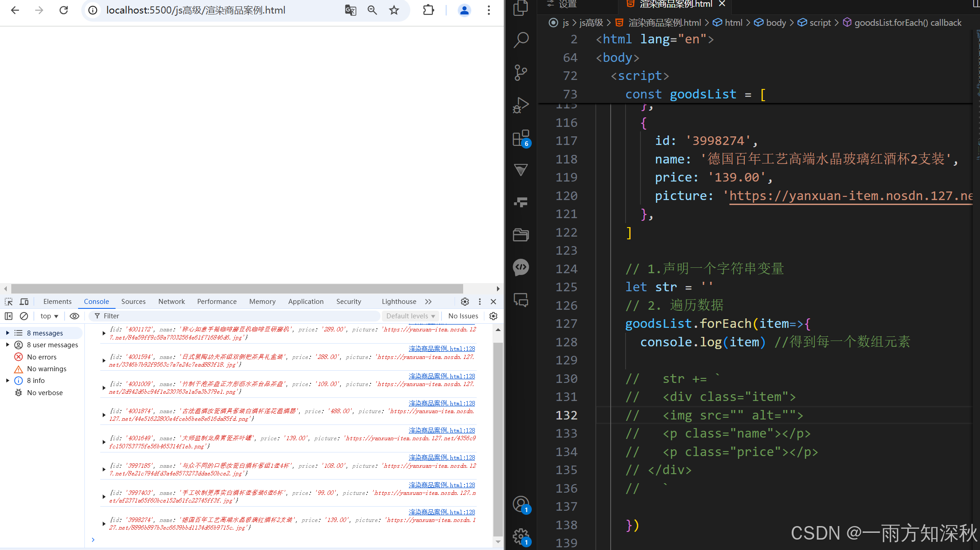Screen dimensions: 980x550
Task: Switch to the Sources tab
Action: [x=133, y=302]
